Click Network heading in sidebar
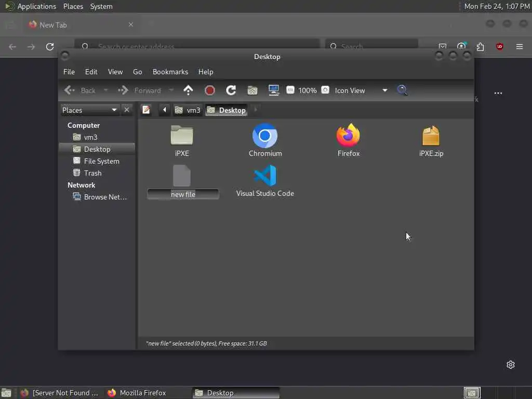Image resolution: width=532 pixels, height=399 pixels. coord(81,185)
